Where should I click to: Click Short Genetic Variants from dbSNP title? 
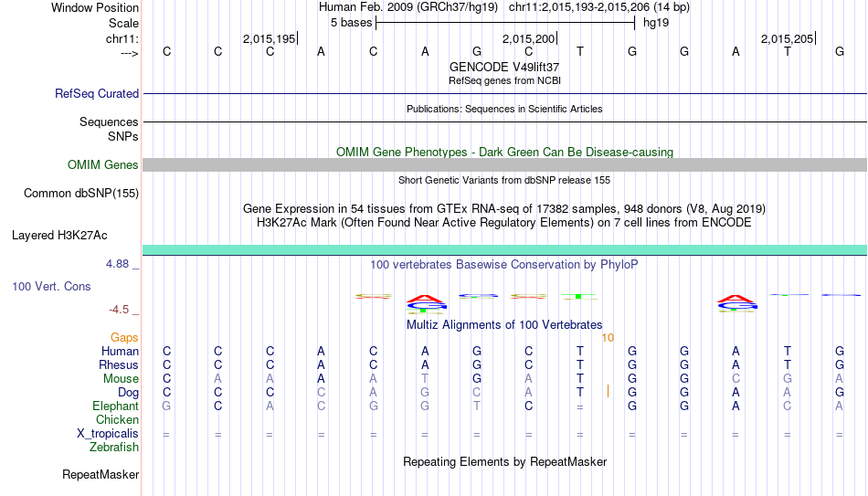click(x=504, y=180)
